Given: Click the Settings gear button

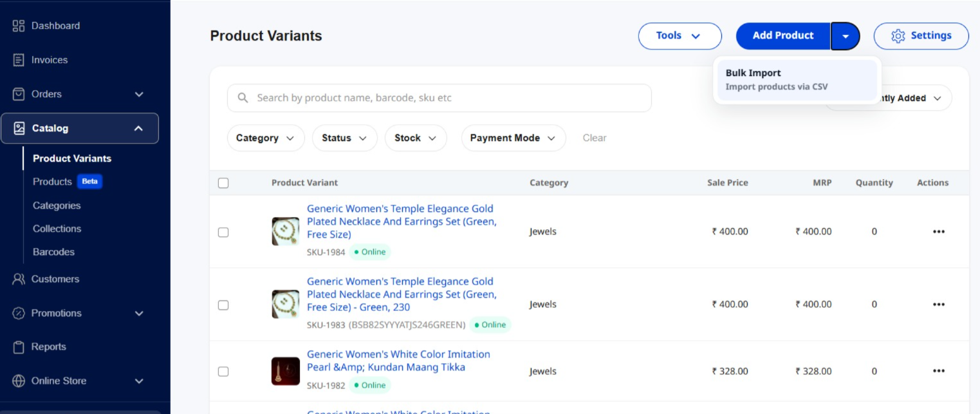Looking at the screenshot, I should click(x=921, y=36).
